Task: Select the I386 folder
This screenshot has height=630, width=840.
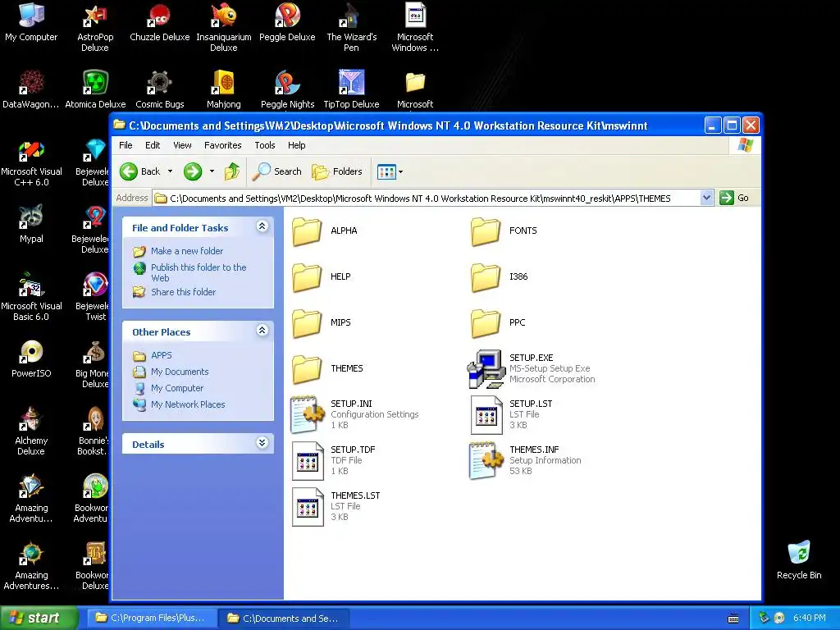Action: 486,277
